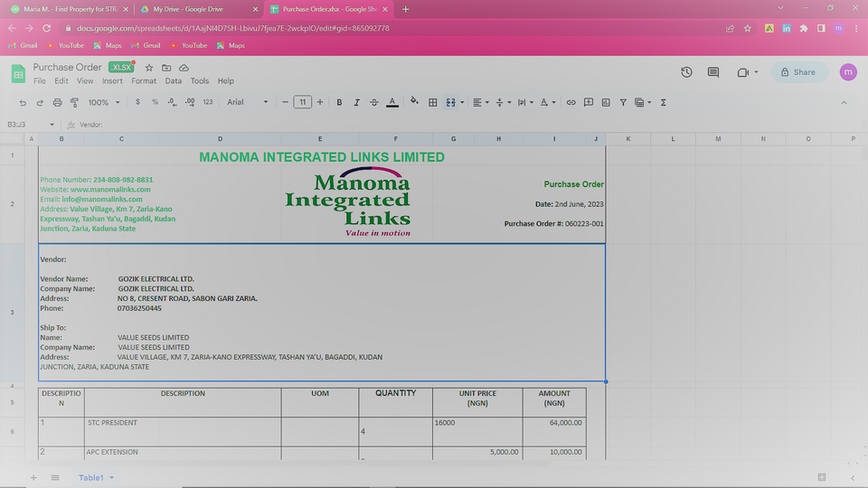The width and height of the screenshot is (868, 488).
Task: Open the Insert menu
Action: point(112,80)
